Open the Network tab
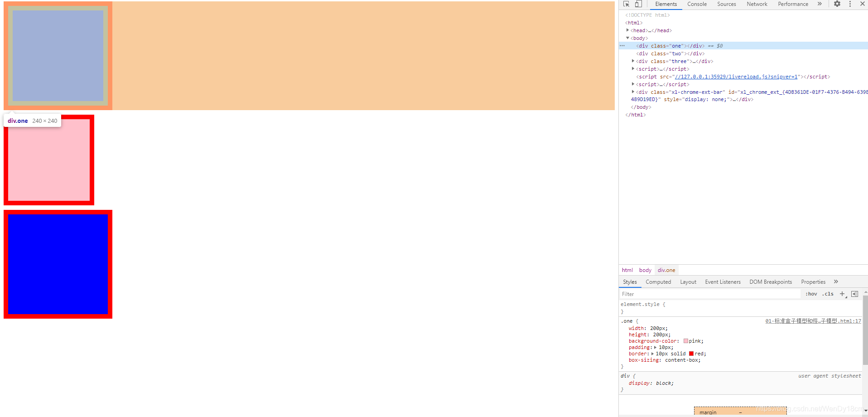Screen dimensions: 868x417 click(757, 4)
